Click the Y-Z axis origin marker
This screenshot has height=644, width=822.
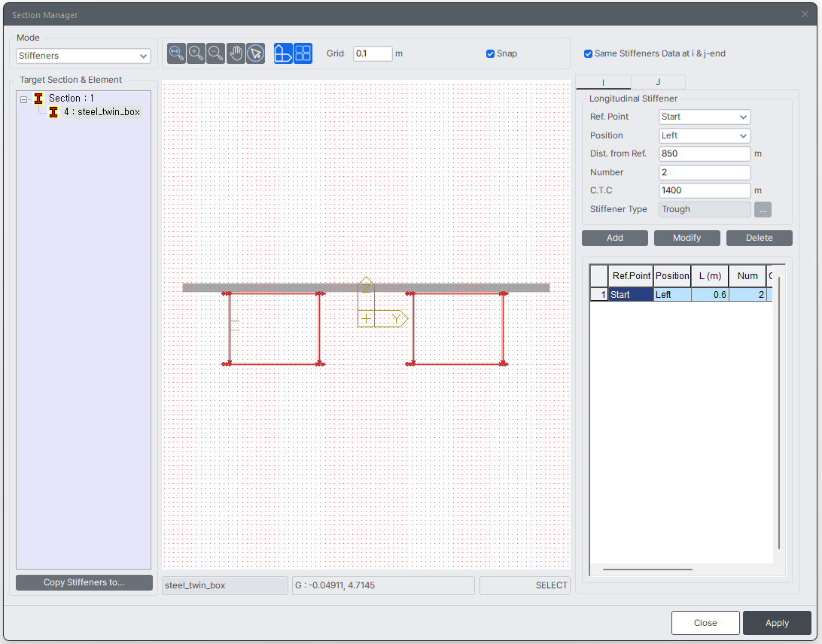tap(366, 318)
